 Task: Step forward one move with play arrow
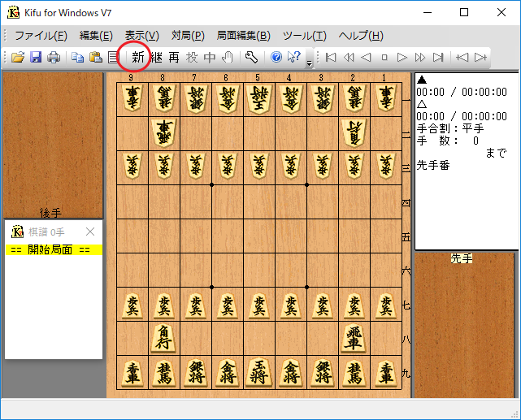tap(402, 57)
